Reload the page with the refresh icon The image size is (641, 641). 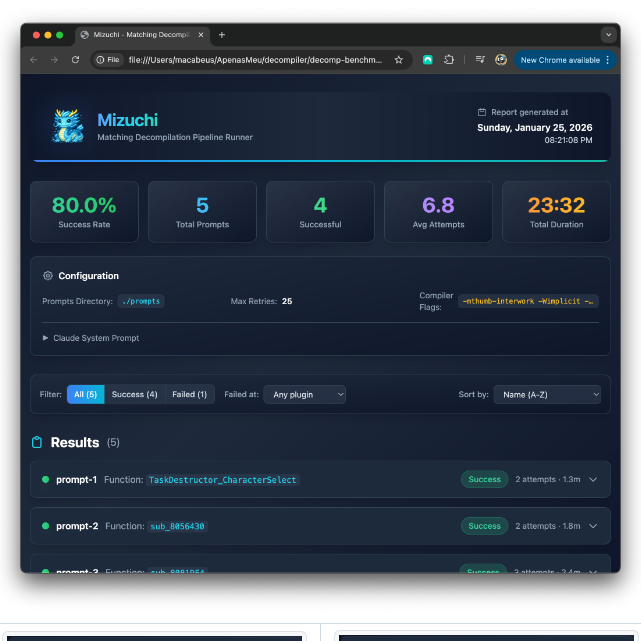[75, 60]
